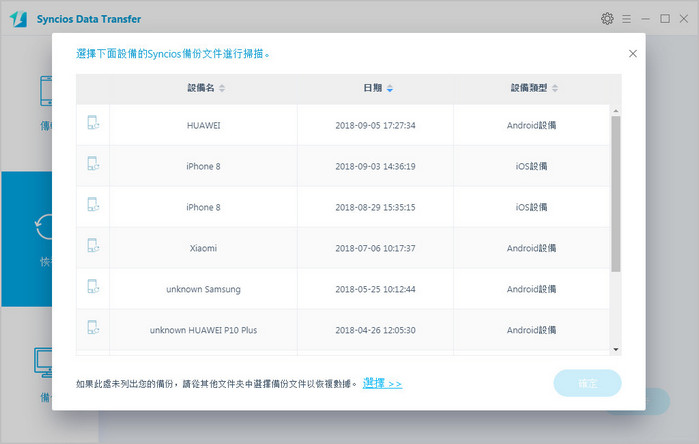Click the scrollbar up arrow

(616, 111)
